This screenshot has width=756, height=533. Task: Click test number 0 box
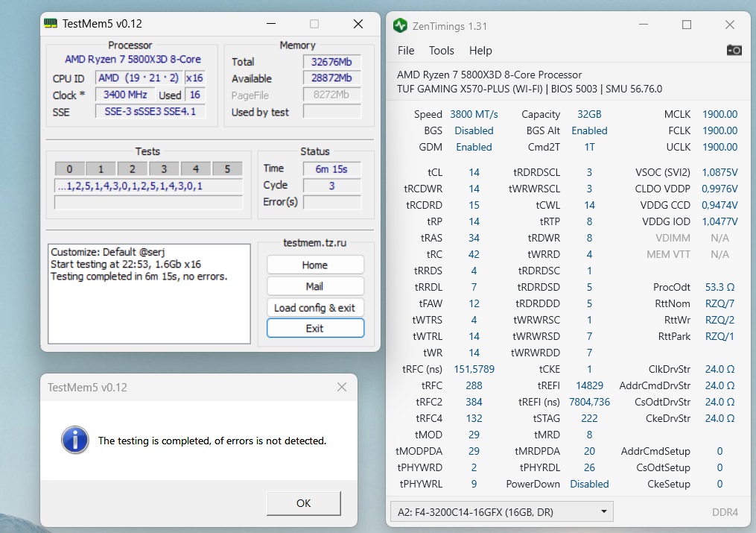click(x=69, y=168)
